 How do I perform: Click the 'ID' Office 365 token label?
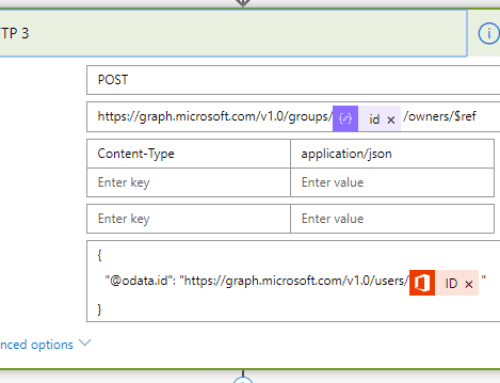click(x=451, y=283)
